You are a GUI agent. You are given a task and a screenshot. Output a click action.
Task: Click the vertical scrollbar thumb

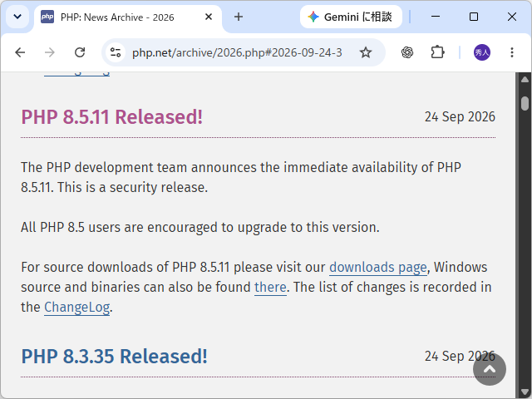click(x=525, y=103)
